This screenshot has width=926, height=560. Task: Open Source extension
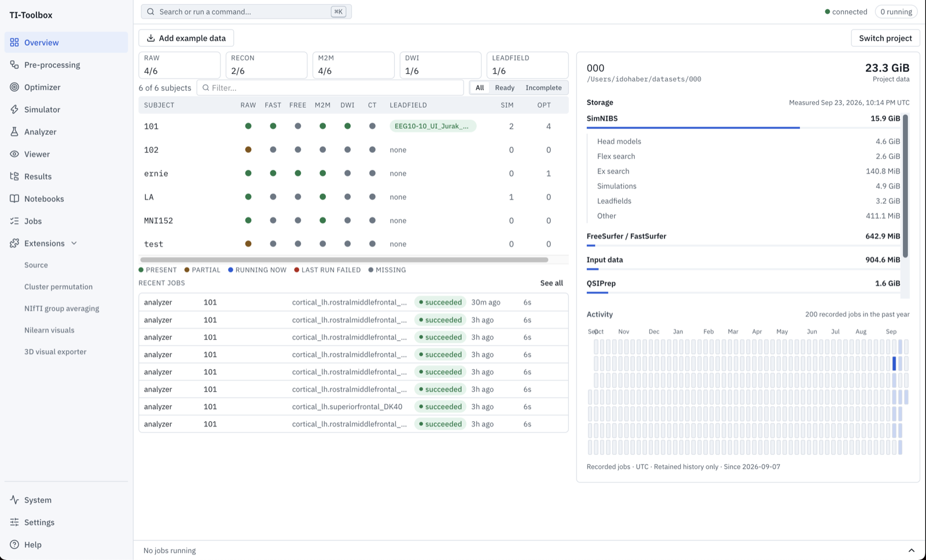pyautogui.click(x=36, y=265)
